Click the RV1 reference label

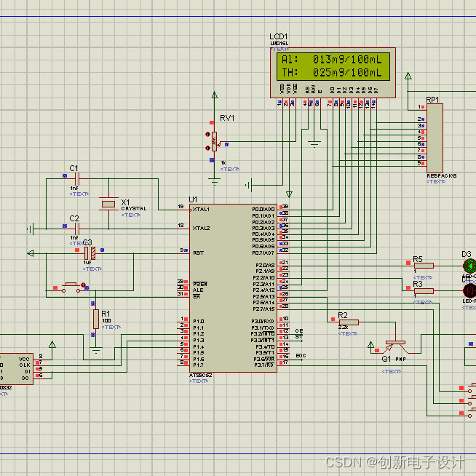click(227, 118)
